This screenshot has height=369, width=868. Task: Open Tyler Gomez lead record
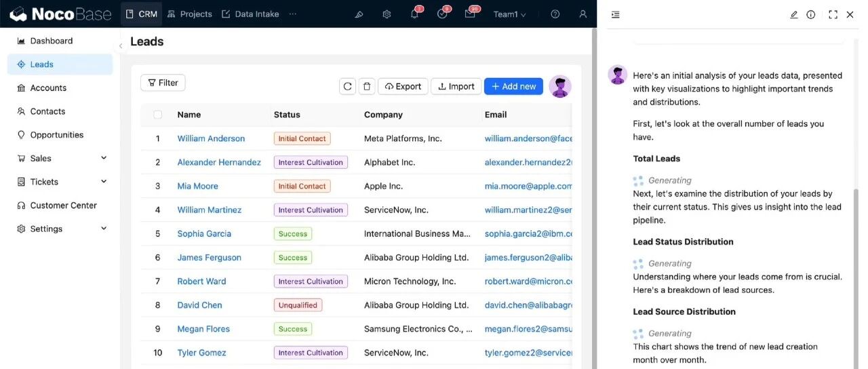click(x=201, y=353)
